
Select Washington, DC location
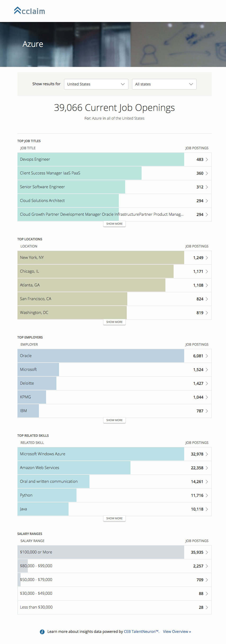pos(34,313)
